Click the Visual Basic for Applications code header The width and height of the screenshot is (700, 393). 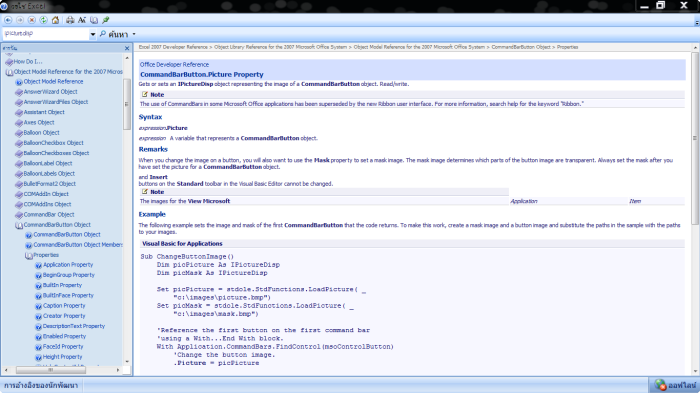(182, 244)
